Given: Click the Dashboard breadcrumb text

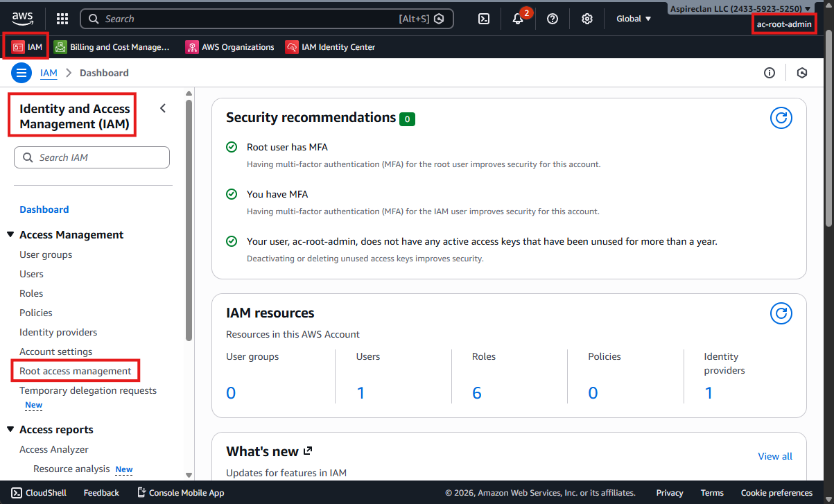Looking at the screenshot, I should pos(104,73).
